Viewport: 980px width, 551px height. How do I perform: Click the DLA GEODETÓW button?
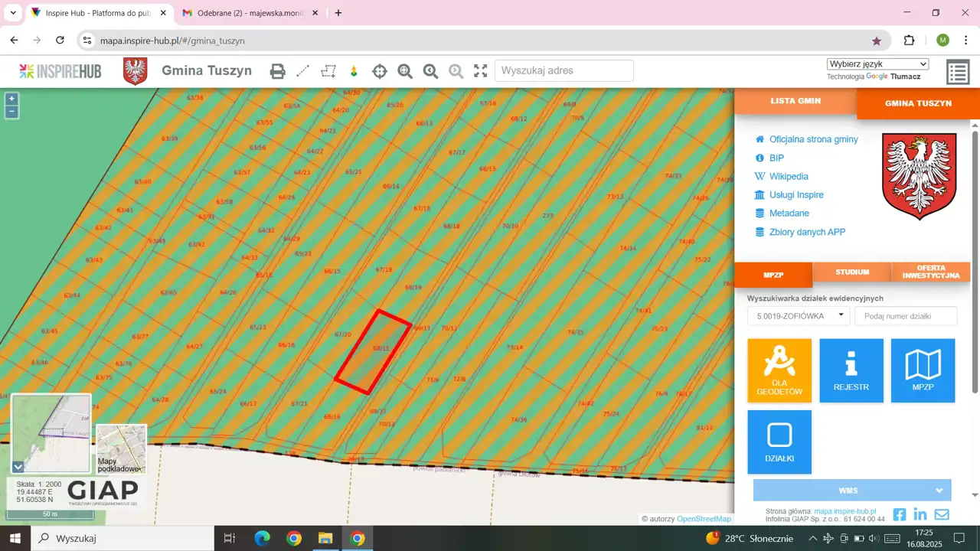tap(779, 371)
